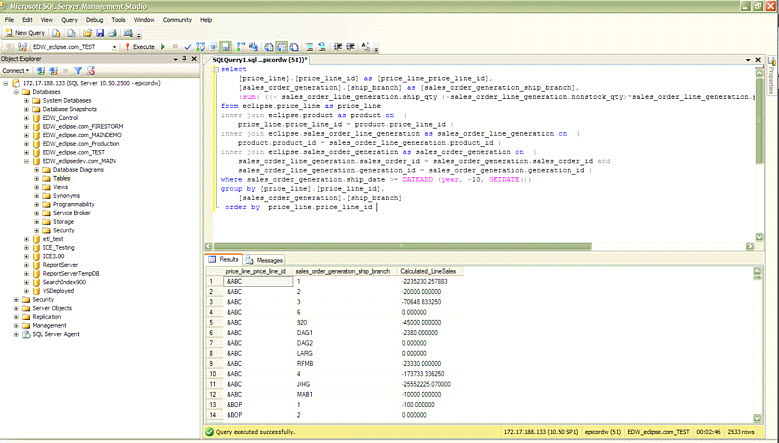Comment out the selected lines icon
Viewport: 779px width, 443px height.
(x=310, y=47)
